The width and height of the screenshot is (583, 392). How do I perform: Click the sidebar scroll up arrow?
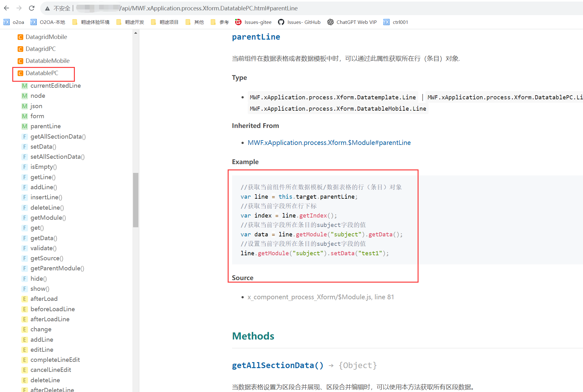point(136,33)
